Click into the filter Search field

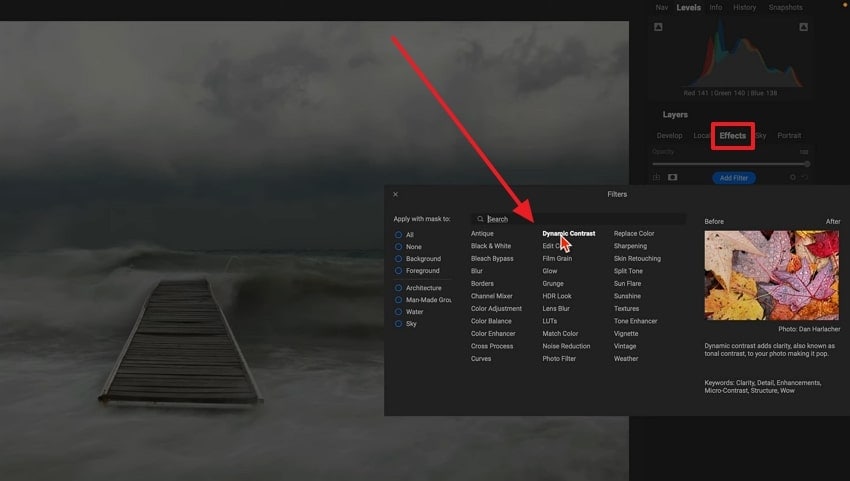(579, 219)
